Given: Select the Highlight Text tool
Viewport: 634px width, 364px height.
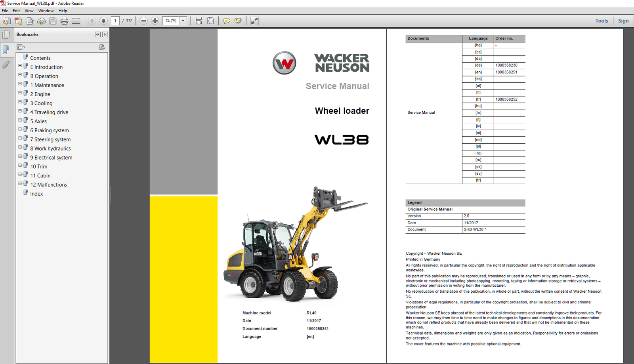Looking at the screenshot, I should click(x=238, y=21).
